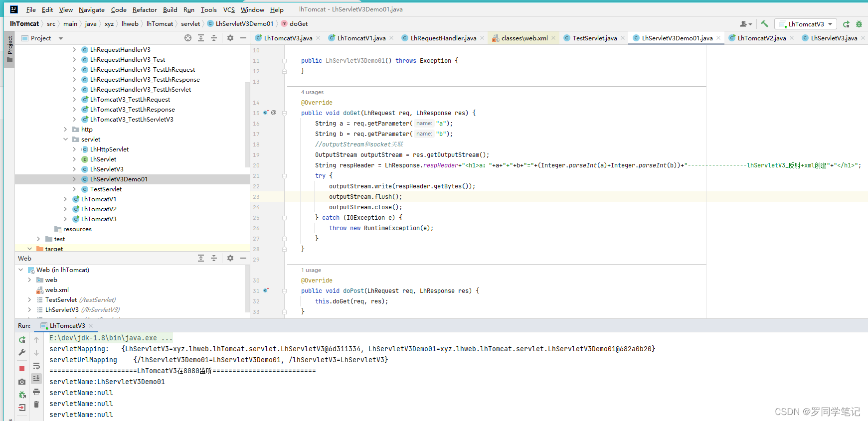868x421 pixels.
Task: Switch to TestServlet.java tab
Action: pyautogui.click(x=595, y=38)
